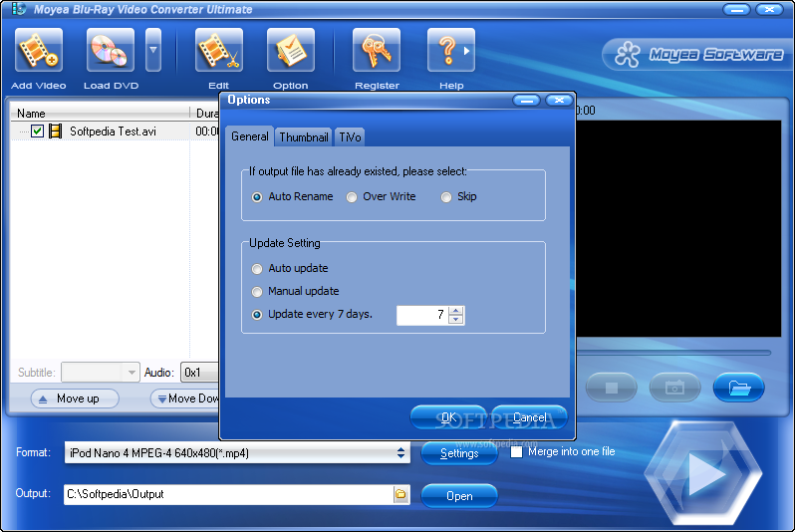Image resolution: width=795 pixels, height=532 pixels.
Task: Open the Option notepad icon
Action: 291,50
